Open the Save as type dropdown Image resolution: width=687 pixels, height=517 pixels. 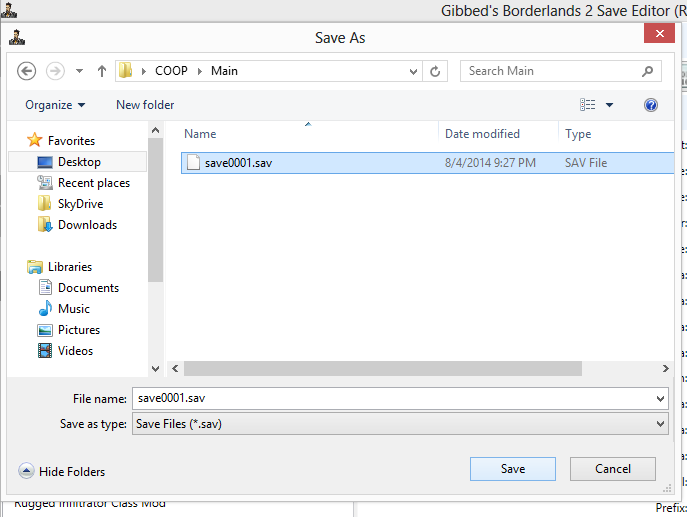click(x=400, y=424)
